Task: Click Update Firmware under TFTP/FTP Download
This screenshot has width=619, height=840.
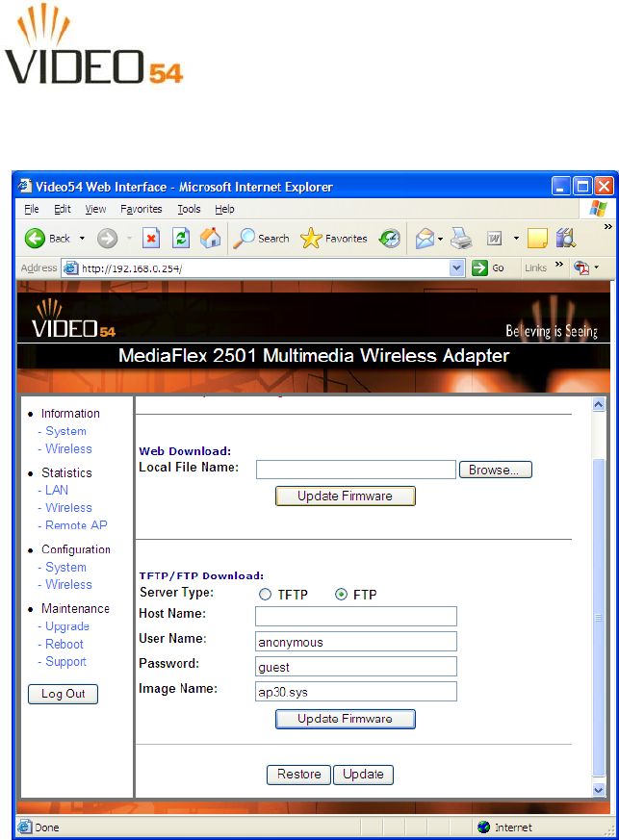Action: pyautogui.click(x=346, y=719)
